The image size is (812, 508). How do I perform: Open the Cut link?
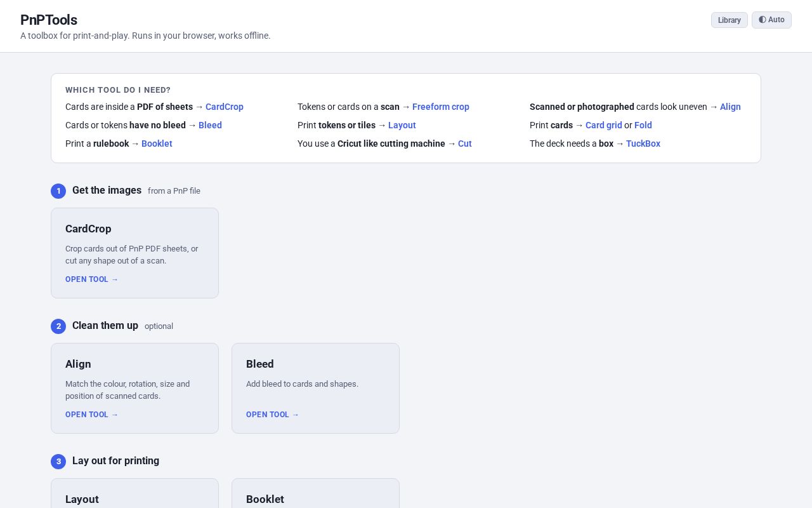click(465, 144)
